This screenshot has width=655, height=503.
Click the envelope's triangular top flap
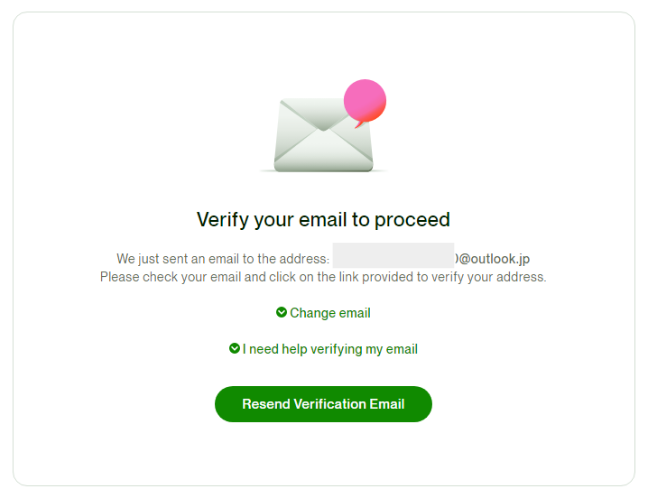(322, 114)
